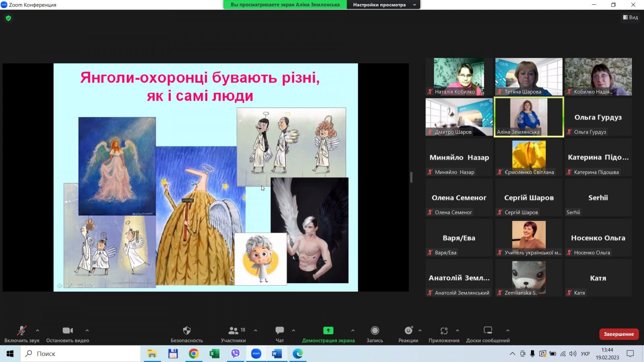Screen dimensions: 644x362
Task: Show hidden tray icons chevron
Action: [512, 354]
